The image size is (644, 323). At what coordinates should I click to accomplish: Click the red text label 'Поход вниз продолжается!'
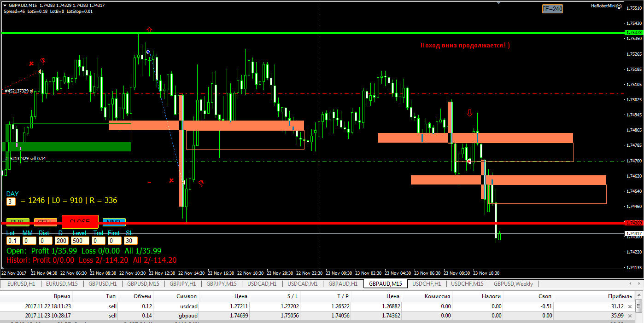(465, 45)
